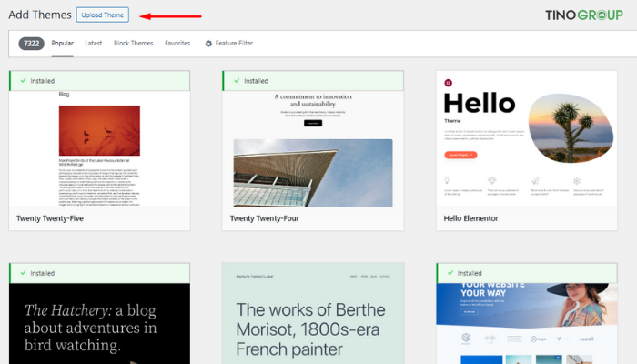The image size is (637, 364).
Task: Click the Elementor logo icon on Hello theme
Action: click(448, 83)
